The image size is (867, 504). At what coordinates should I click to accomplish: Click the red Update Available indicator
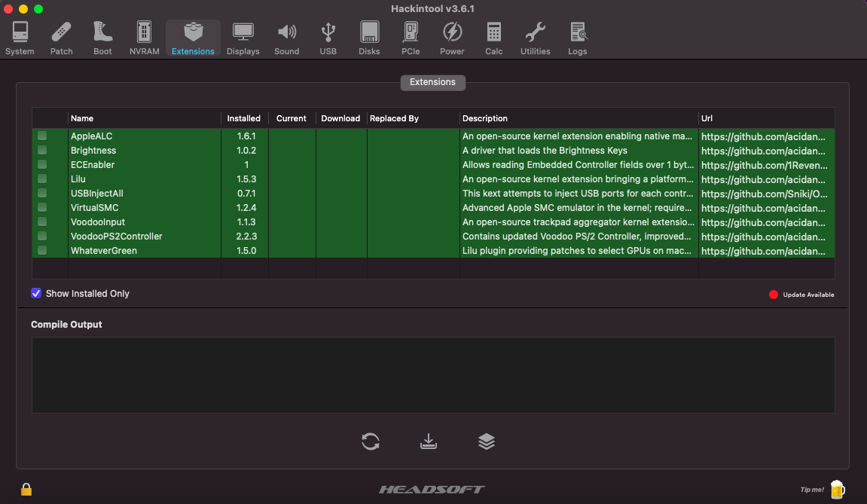[x=774, y=295]
